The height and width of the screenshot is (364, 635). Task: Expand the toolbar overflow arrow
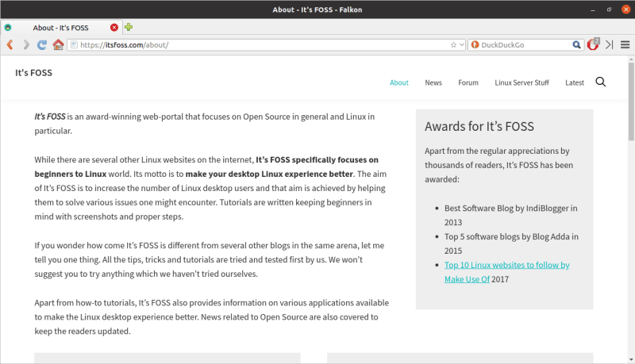[609, 45]
